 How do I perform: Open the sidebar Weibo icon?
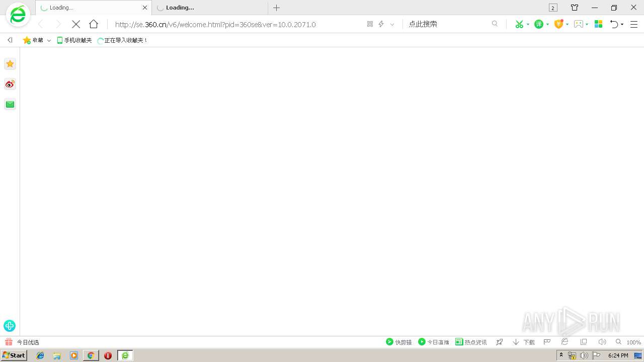(10, 84)
